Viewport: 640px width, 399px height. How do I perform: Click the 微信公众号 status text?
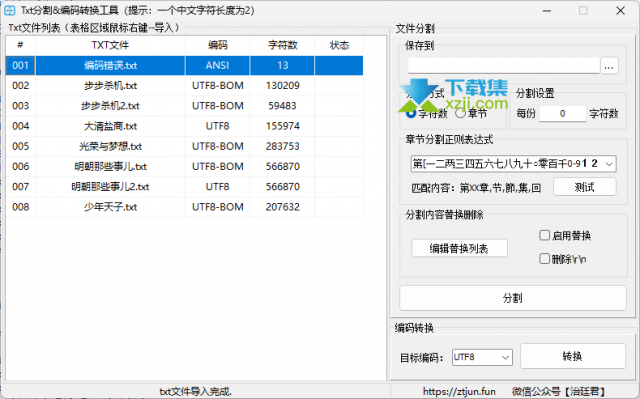(560, 392)
